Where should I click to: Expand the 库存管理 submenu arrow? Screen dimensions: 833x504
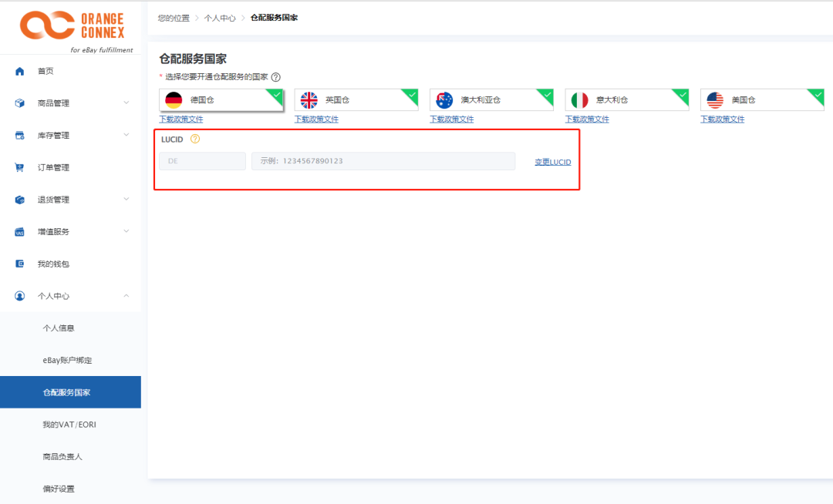pyautogui.click(x=126, y=135)
